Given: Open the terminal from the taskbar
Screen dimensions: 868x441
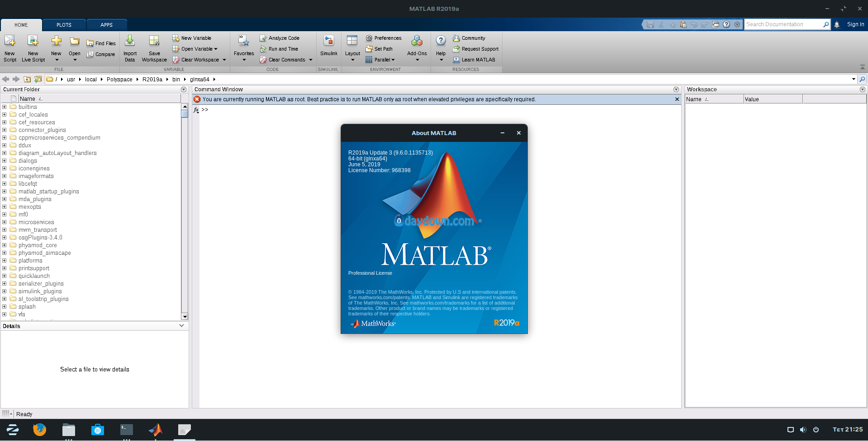Looking at the screenshot, I should click(x=127, y=429).
